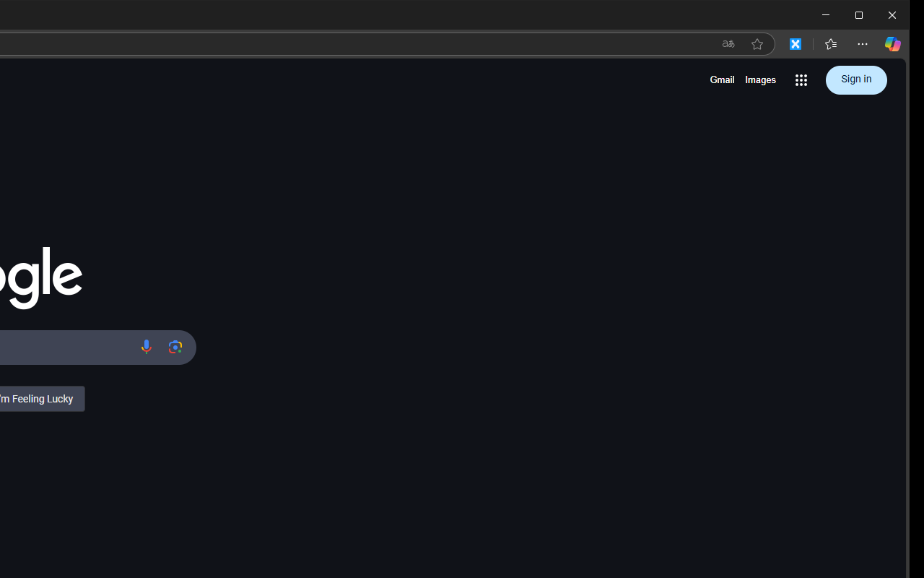The width and height of the screenshot is (924, 578).
Task: Go to Google Images link
Action: click(x=761, y=80)
